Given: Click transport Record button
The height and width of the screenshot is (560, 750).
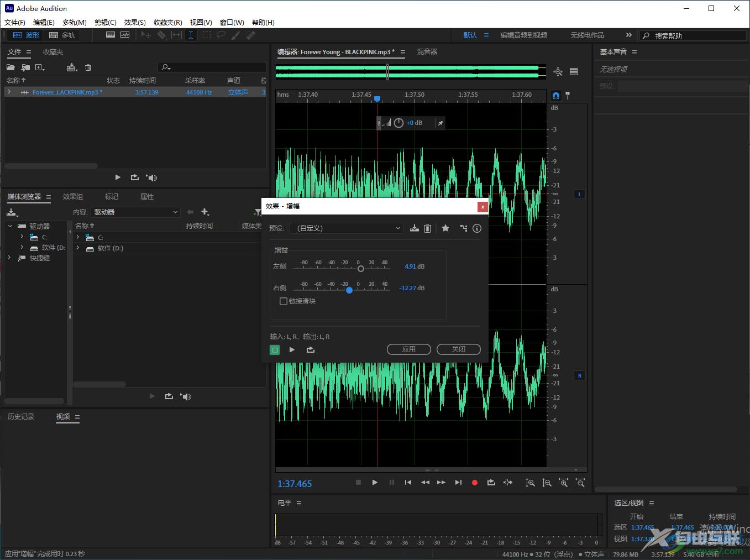Looking at the screenshot, I should [x=474, y=483].
